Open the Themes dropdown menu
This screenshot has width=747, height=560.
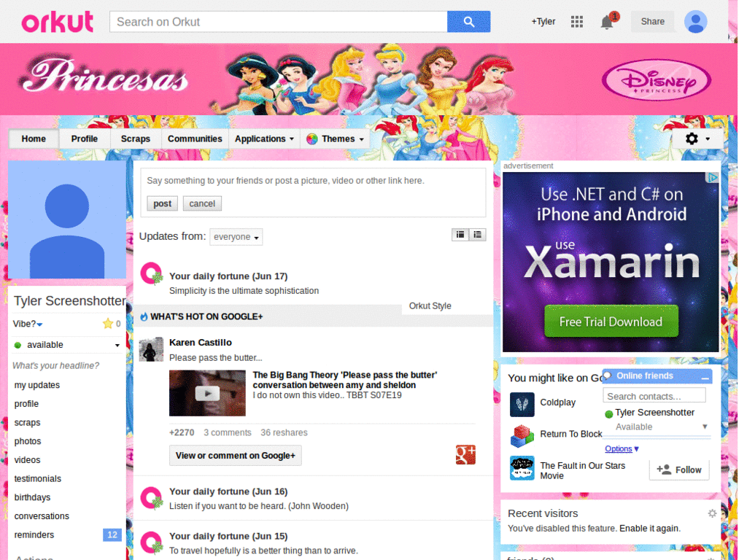click(x=336, y=139)
